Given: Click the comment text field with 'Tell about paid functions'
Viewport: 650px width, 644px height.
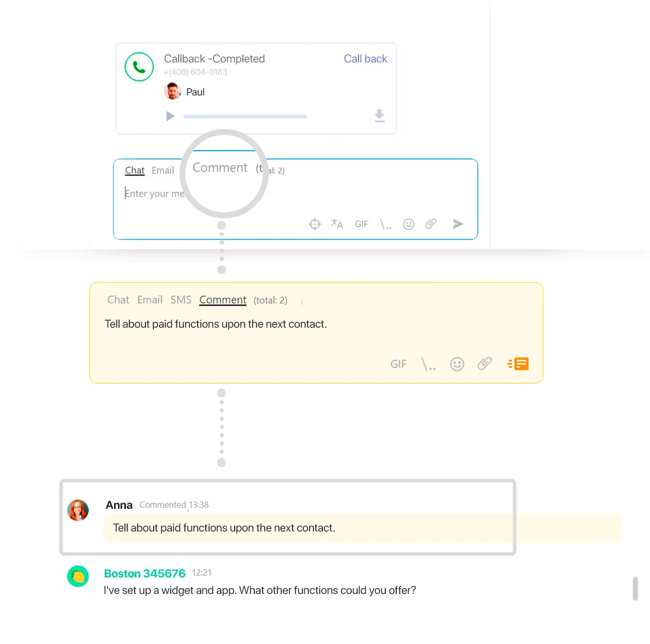Looking at the screenshot, I should [x=216, y=324].
